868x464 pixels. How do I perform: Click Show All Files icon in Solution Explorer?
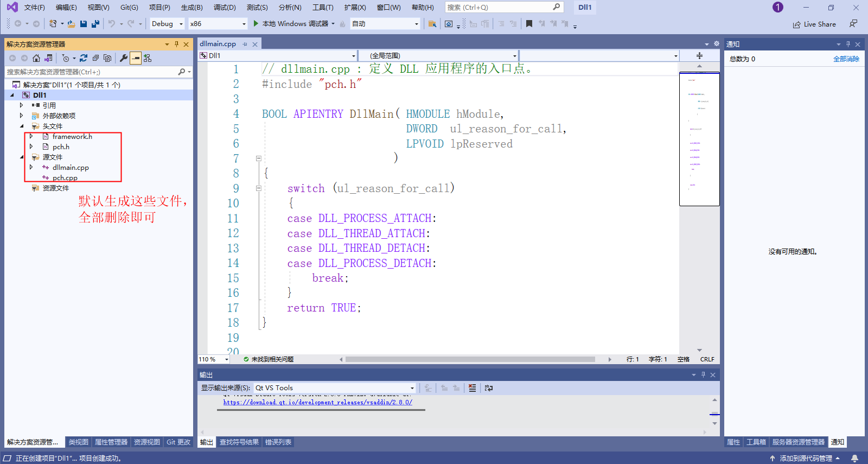pyautogui.click(x=107, y=58)
